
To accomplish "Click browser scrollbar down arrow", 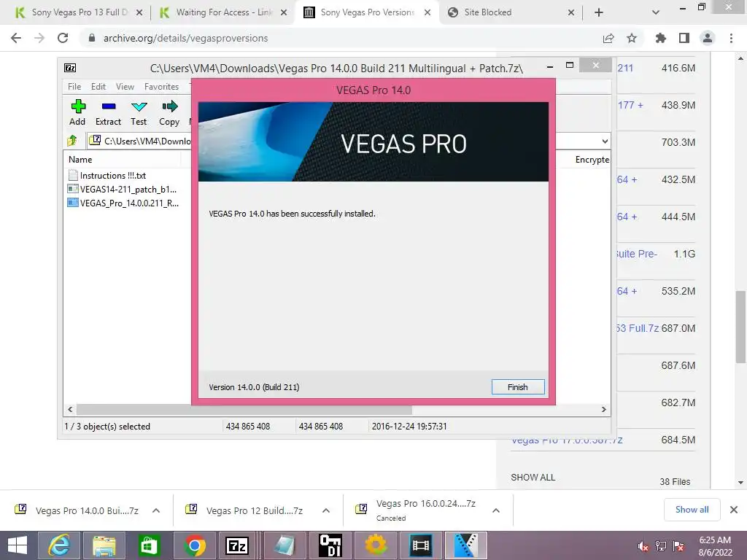I will point(740,483).
